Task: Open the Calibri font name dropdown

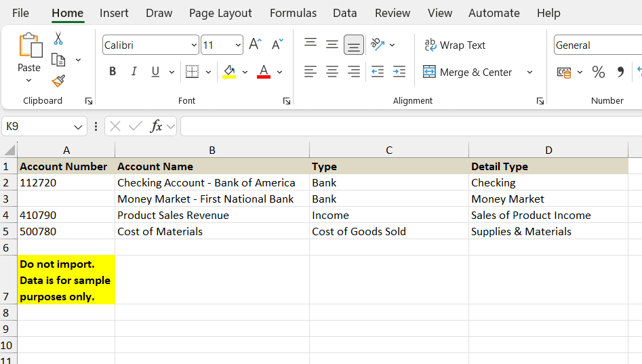Action: coord(194,45)
